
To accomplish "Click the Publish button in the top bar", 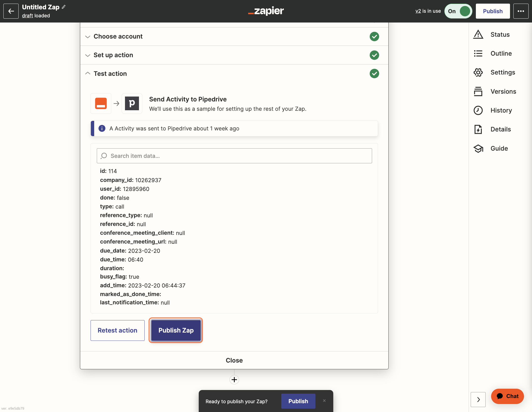I will pos(493,11).
